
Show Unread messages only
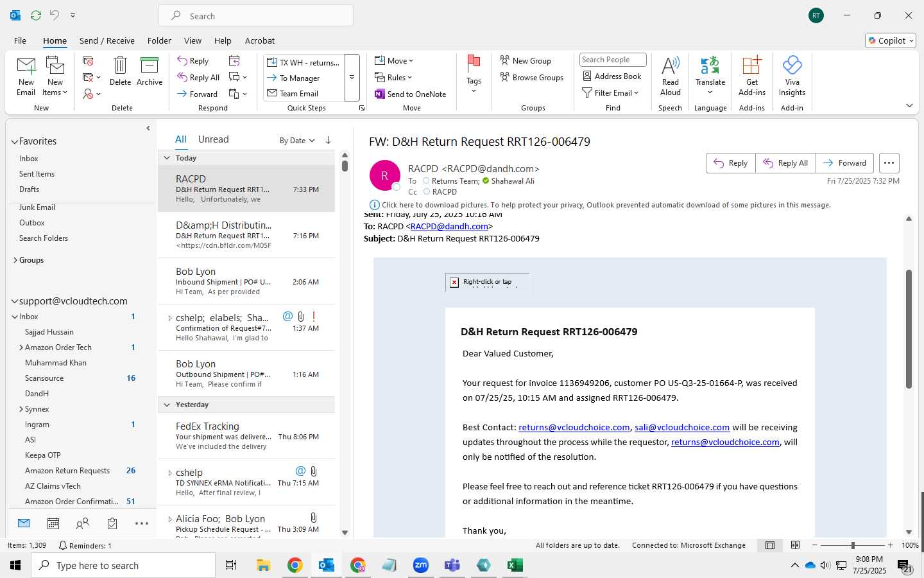pyautogui.click(x=213, y=139)
